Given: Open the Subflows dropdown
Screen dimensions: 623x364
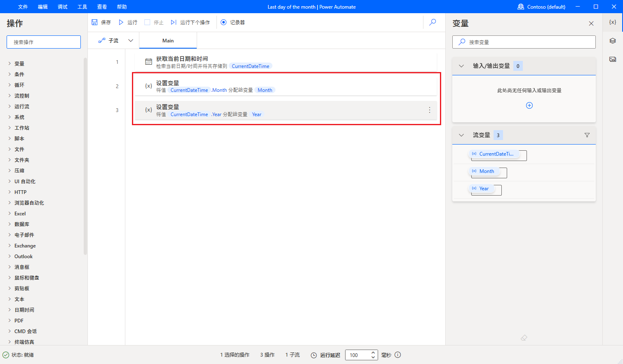Looking at the screenshot, I should [x=131, y=40].
